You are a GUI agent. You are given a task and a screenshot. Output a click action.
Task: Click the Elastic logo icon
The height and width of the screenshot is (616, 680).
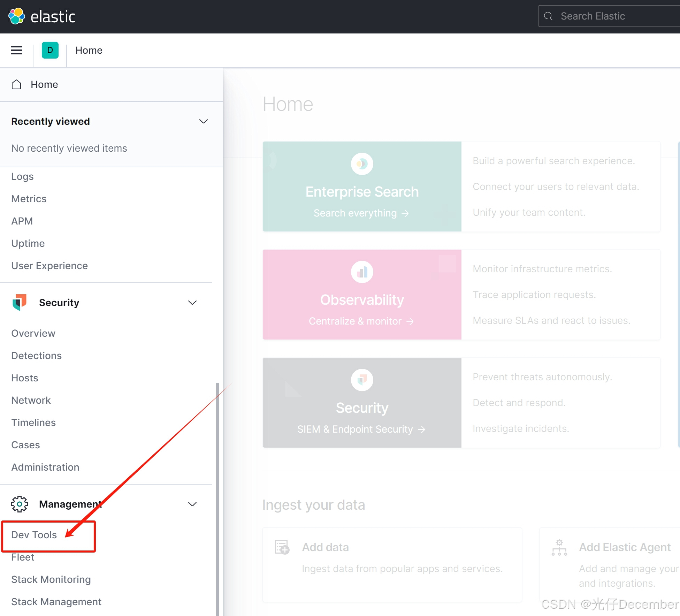(x=16, y=16)
